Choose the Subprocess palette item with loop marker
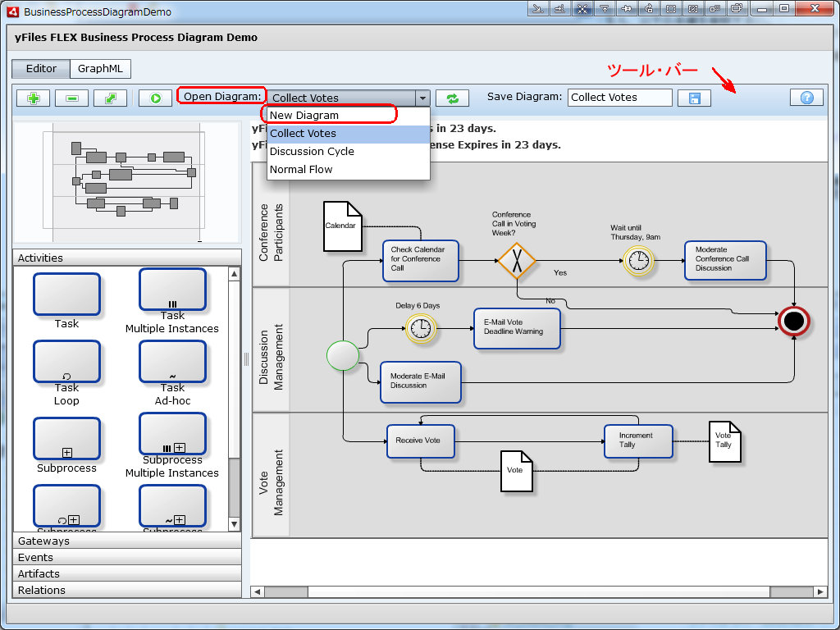 tap(67, 505)
